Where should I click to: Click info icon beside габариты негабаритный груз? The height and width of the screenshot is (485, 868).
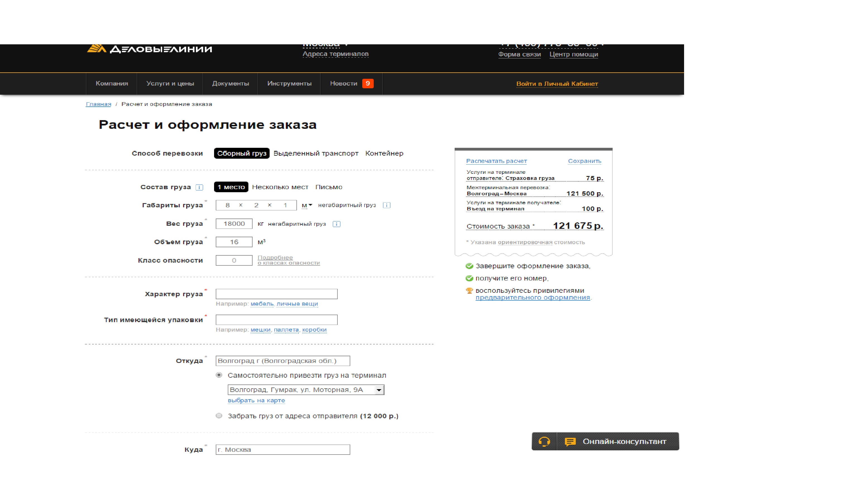point(387,205)
